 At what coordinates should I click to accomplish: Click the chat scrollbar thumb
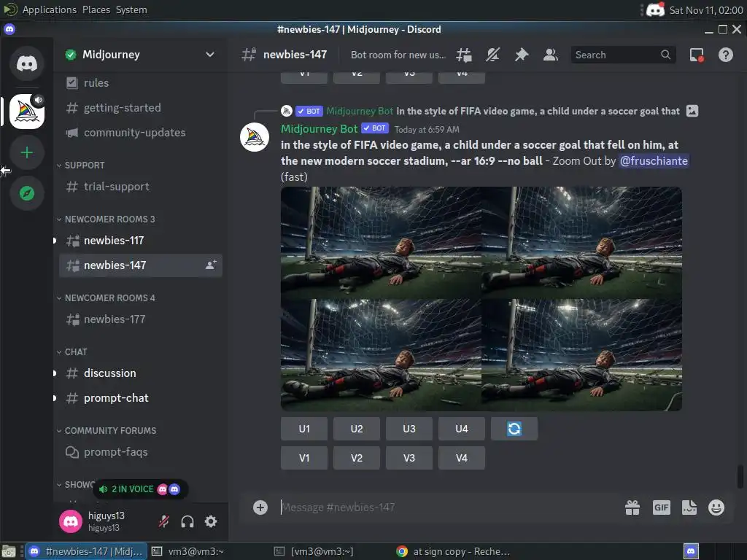tap(740, 477)
